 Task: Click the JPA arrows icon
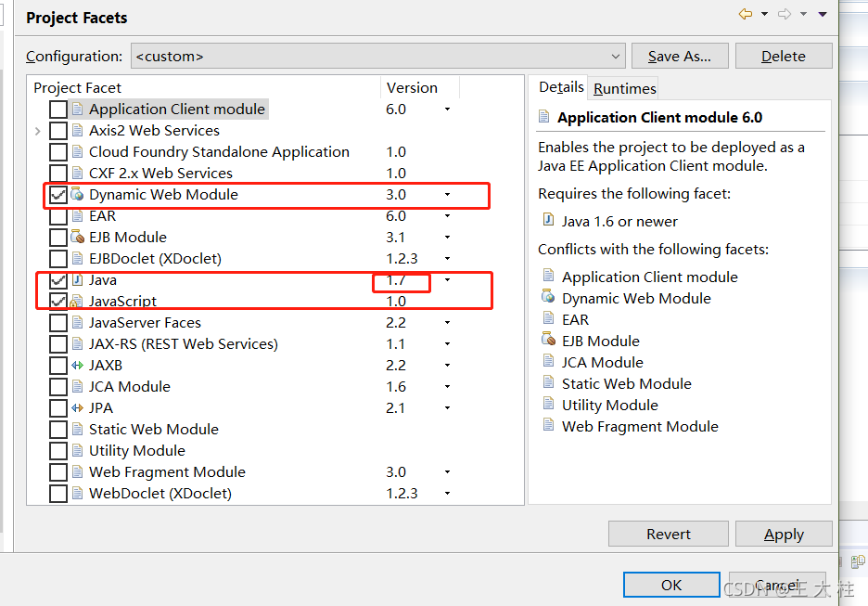click(78, 408)
